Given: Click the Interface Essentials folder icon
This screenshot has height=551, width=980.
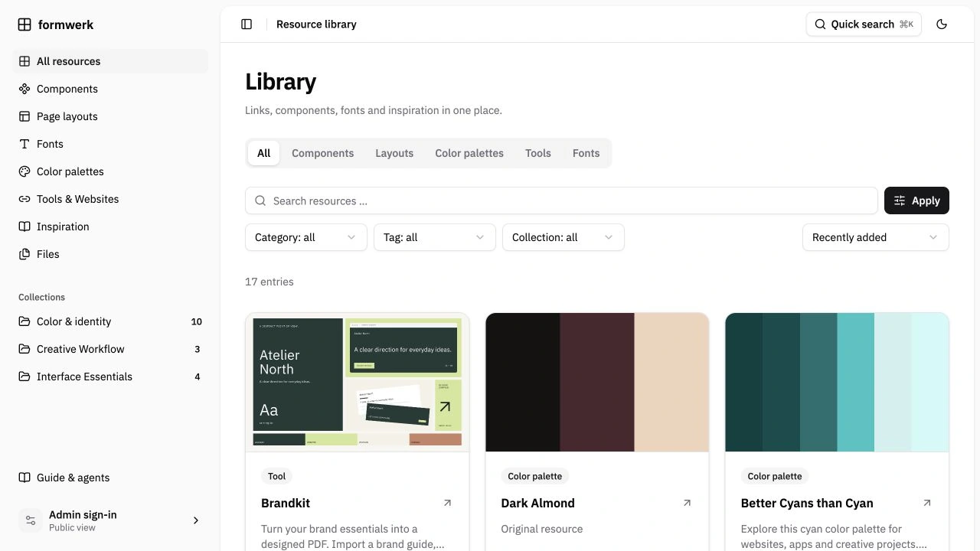Looking at the screenshot, I should click(x=24, y=377).
